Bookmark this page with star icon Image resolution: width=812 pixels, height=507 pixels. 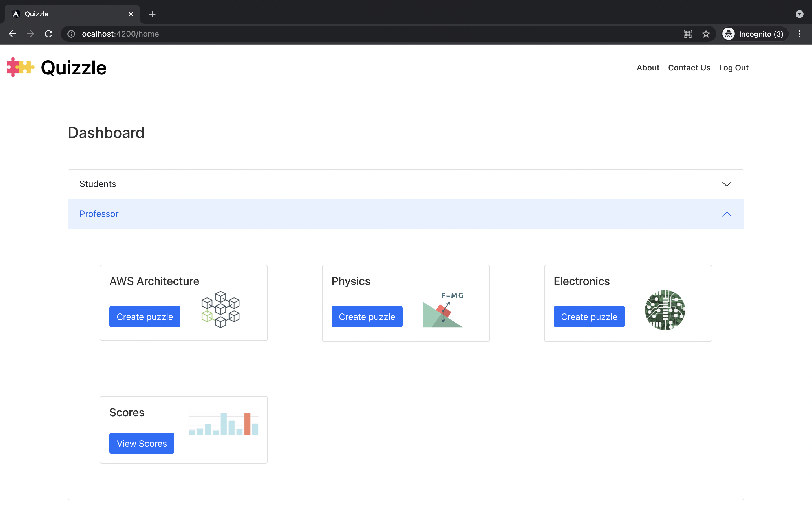[706, 34]
